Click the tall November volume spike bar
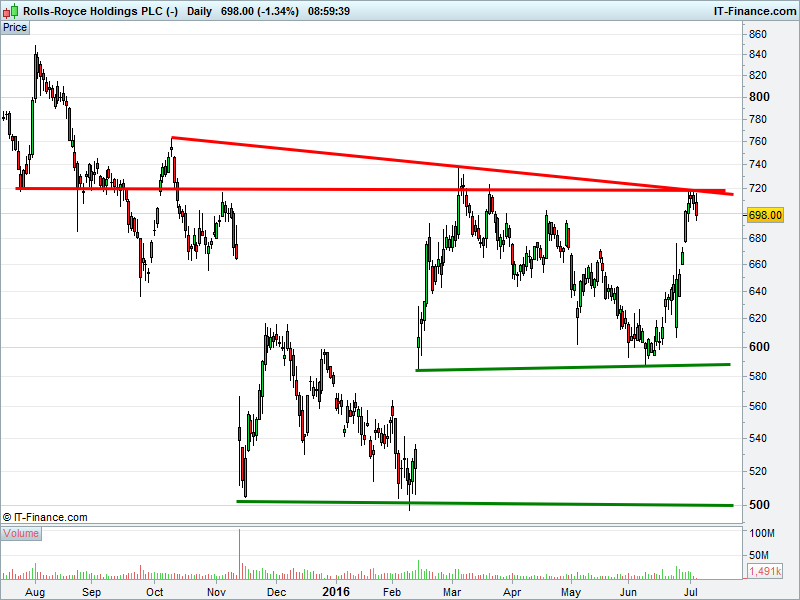Image resolution: width=800 pixels, height=600 pixels. [239, 554]
